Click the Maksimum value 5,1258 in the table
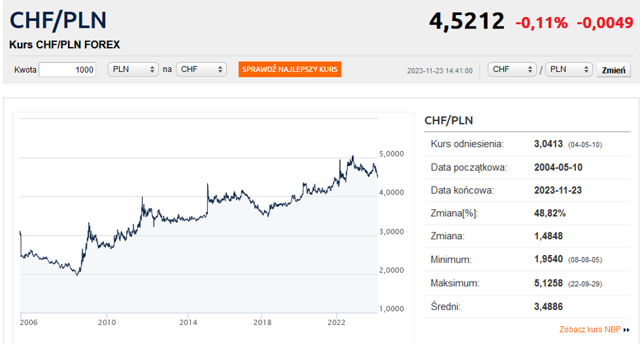 548,283
